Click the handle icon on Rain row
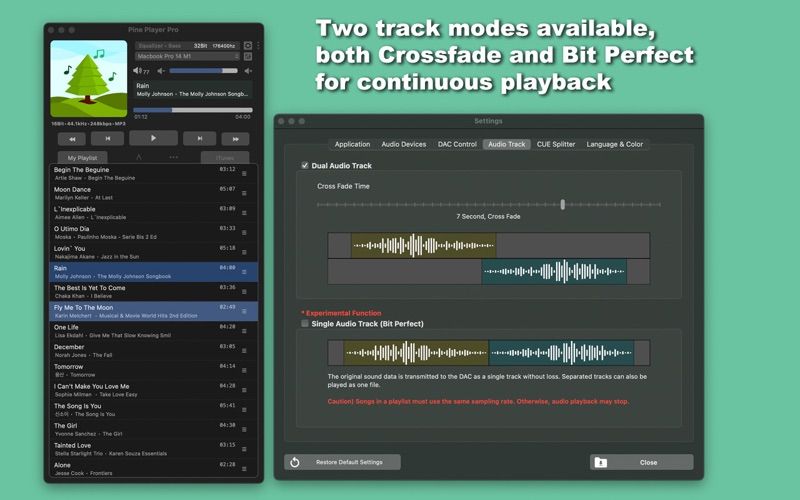 coord(244,272)
